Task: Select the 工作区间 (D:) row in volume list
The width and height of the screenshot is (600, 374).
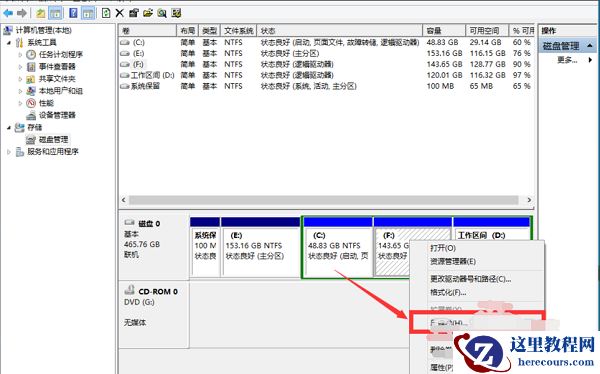Action: pyautogui.click(x=326, y=75)
